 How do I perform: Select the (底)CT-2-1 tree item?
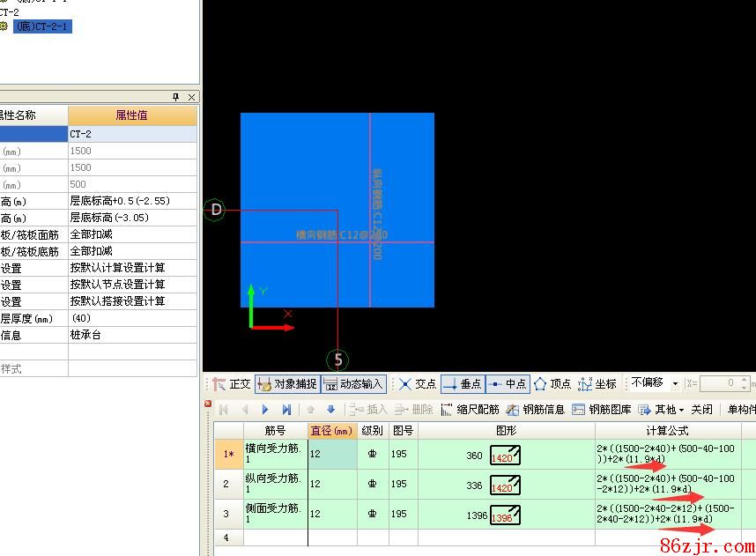pyautogui.click(x=41, y=26)
